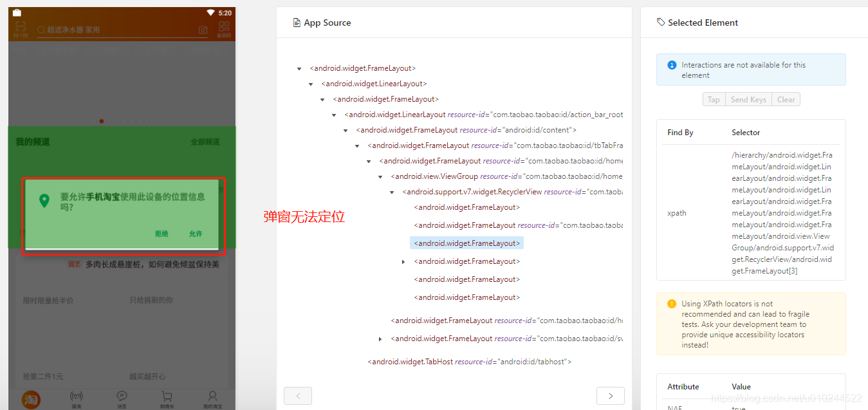Image resolution: width=868 pixels, height=410 pixels.
Task: Click the Attribute column header
Action: (x=683, y=387)
